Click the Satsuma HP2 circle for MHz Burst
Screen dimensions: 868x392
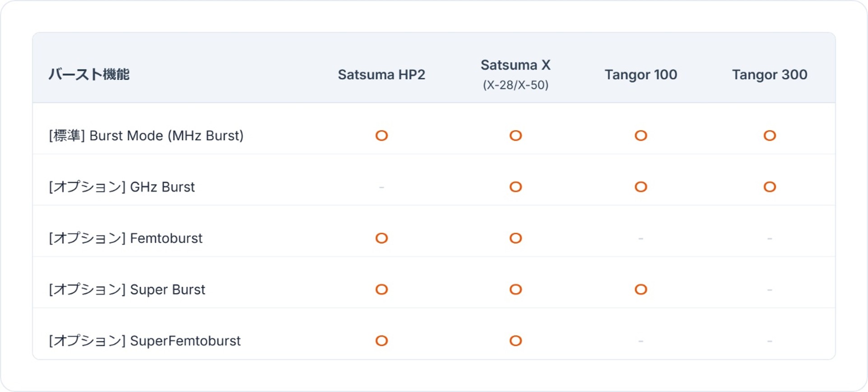(x=381, y=135)
